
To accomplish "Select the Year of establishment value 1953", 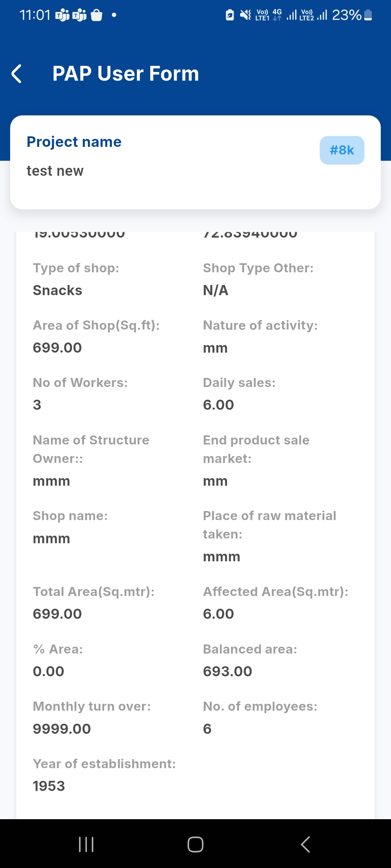I will (49, 786).
